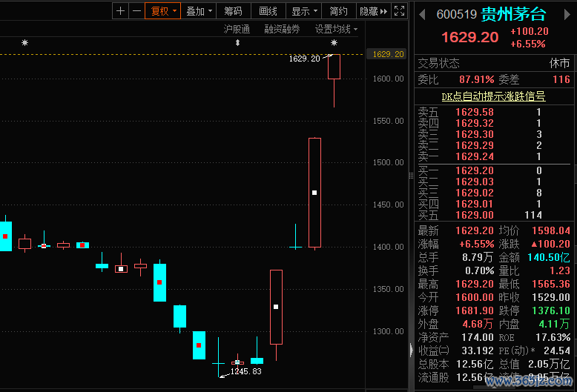Click the 换手 value 0.70%
577x392 pixels.
click(x=480, y=270)
